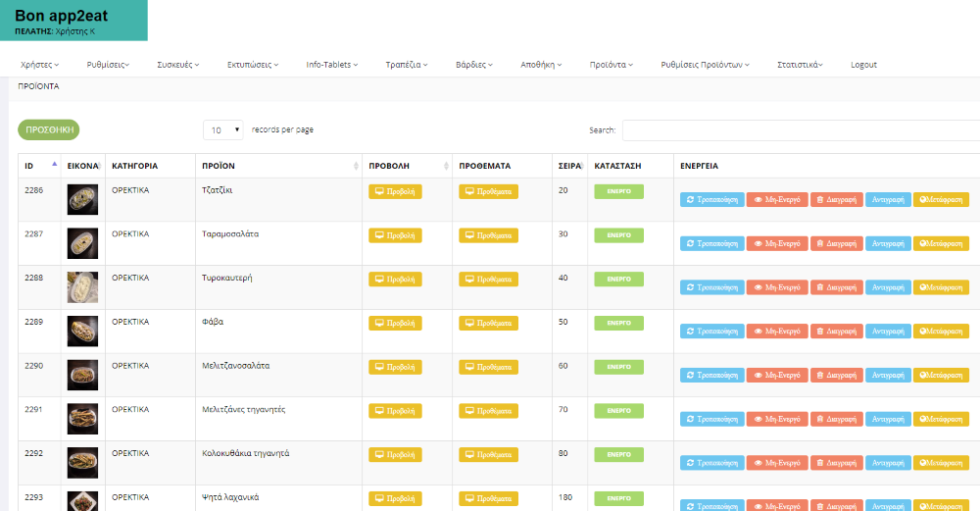This screenshot has height=511, width=980.
Task: Click Μετάφραση for Ταραμοσαλάτα row
Action: coord(941,243)
